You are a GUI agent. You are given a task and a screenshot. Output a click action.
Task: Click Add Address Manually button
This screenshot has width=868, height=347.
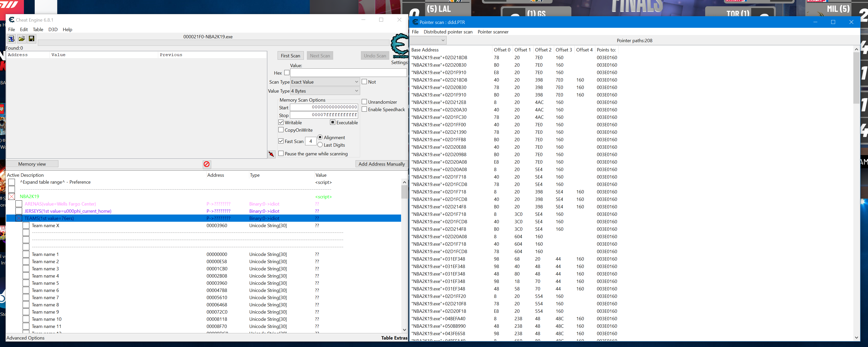[382, 164]
